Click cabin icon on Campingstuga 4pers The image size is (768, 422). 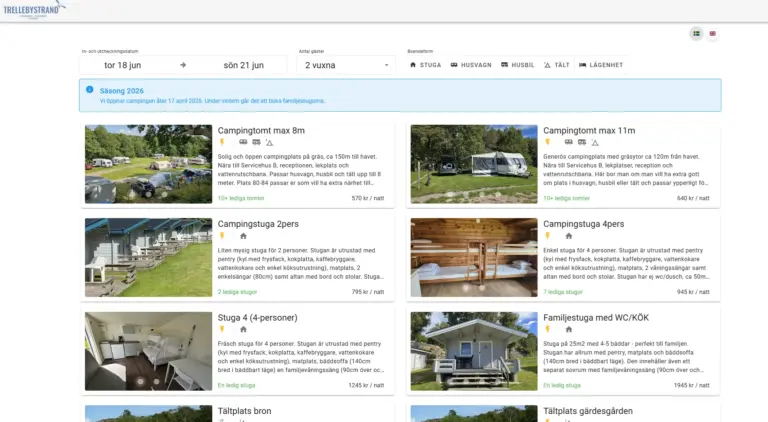569,236
